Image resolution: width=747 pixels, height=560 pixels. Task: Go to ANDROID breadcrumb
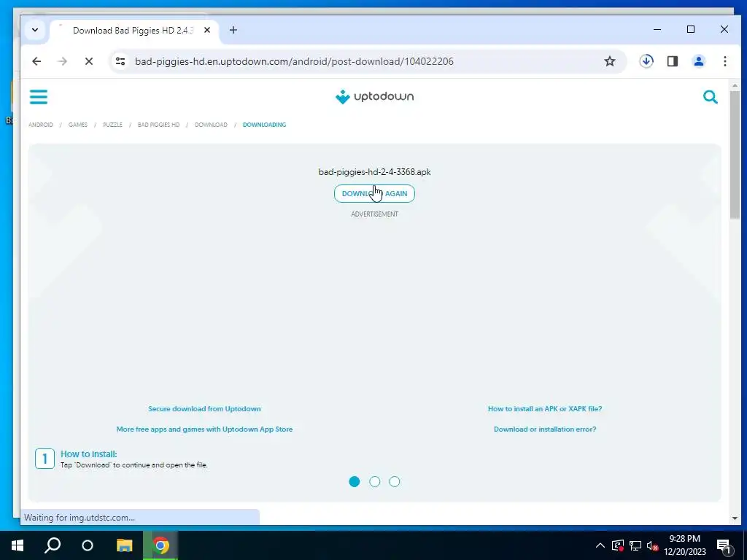coord(41,125)
